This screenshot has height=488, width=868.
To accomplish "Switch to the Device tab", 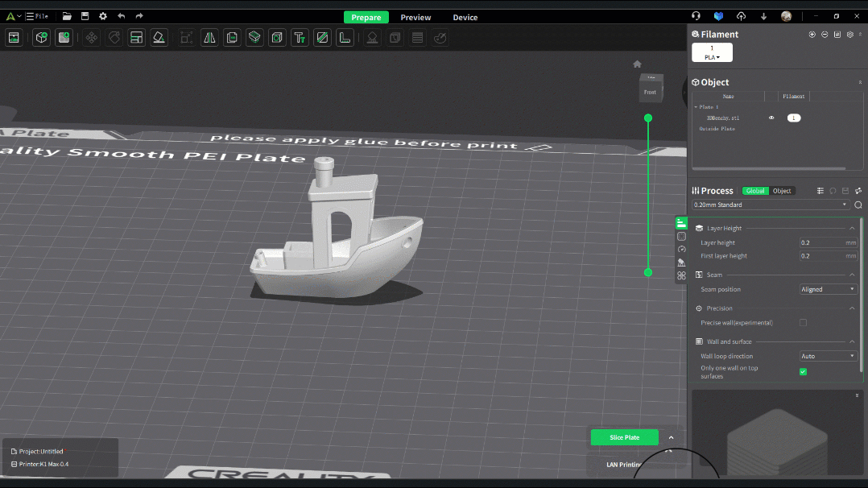I will (x=465, y=17).
